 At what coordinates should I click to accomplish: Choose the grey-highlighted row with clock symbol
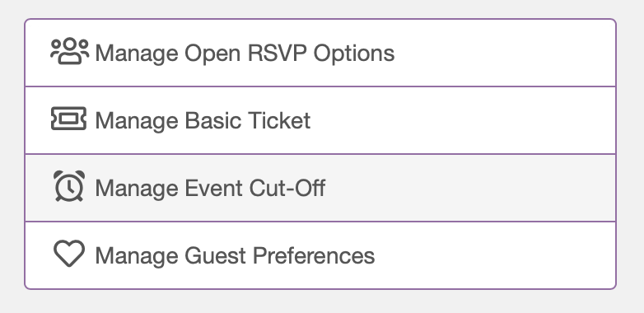tap(320, 188)
